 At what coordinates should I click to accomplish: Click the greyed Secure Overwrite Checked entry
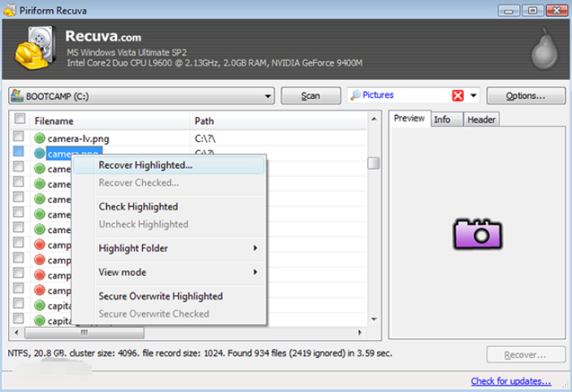click(x=169, y=314)
